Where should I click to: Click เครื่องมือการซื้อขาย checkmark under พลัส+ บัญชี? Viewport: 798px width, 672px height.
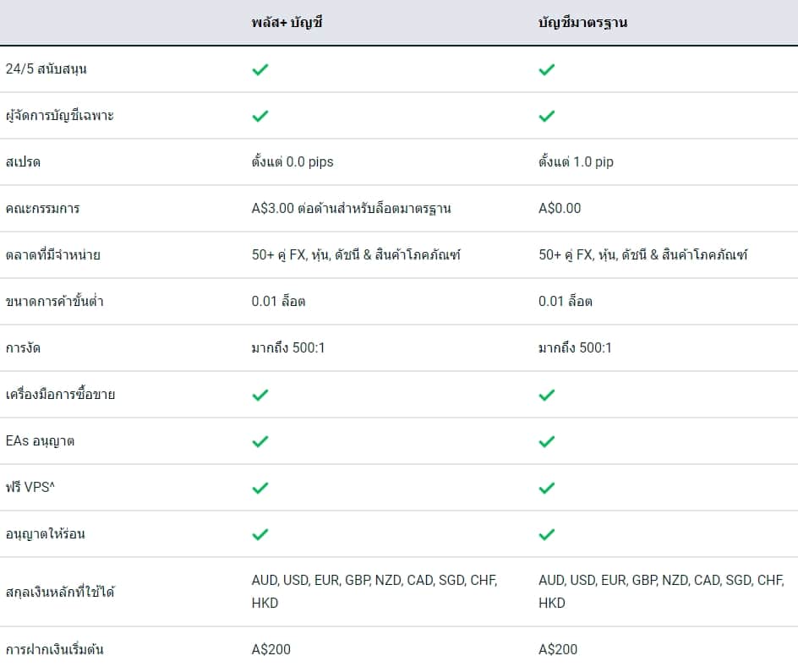click(x=260, y=395)
